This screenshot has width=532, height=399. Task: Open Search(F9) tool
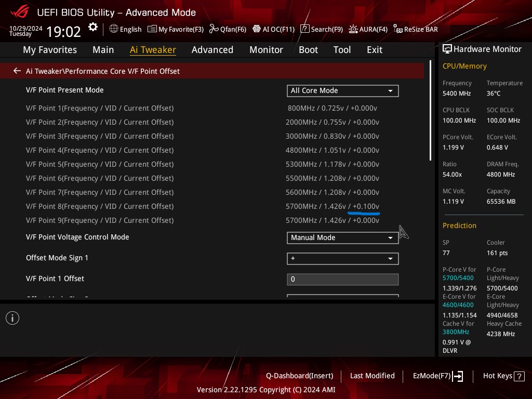point(322,29)
